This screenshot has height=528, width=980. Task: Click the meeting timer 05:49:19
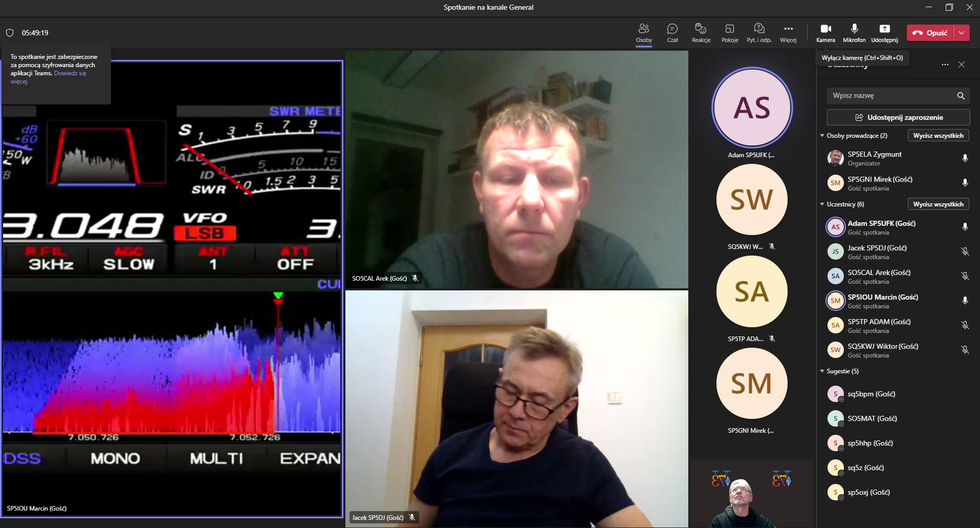click(35, 33)
